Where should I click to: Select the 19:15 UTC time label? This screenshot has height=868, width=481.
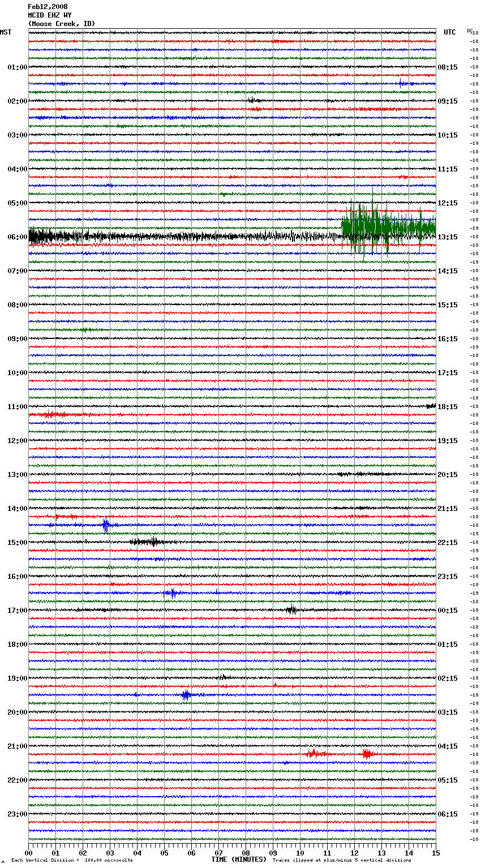coord(448,441)
